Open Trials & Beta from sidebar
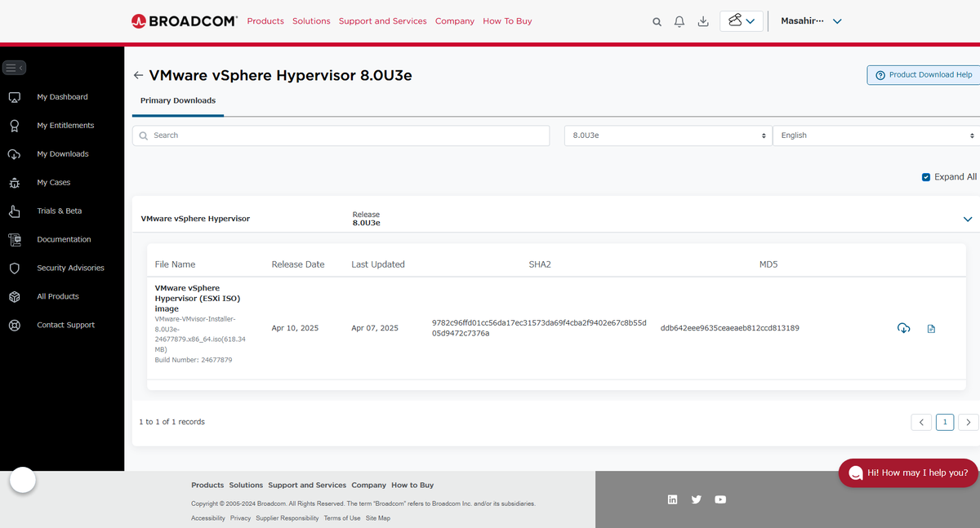The width and height of the screenshot is (980, 528). [60, 211]
